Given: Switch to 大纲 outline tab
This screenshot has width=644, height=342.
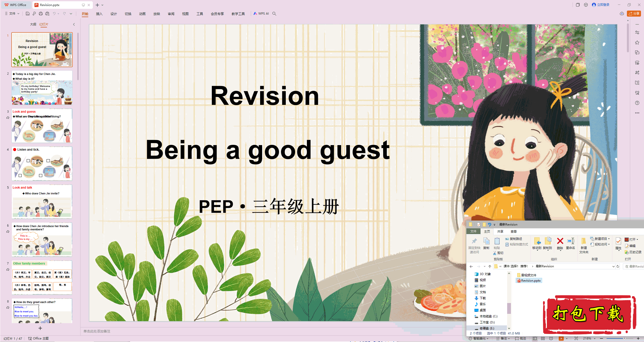Looking at the screenshot, I should 33,24.
